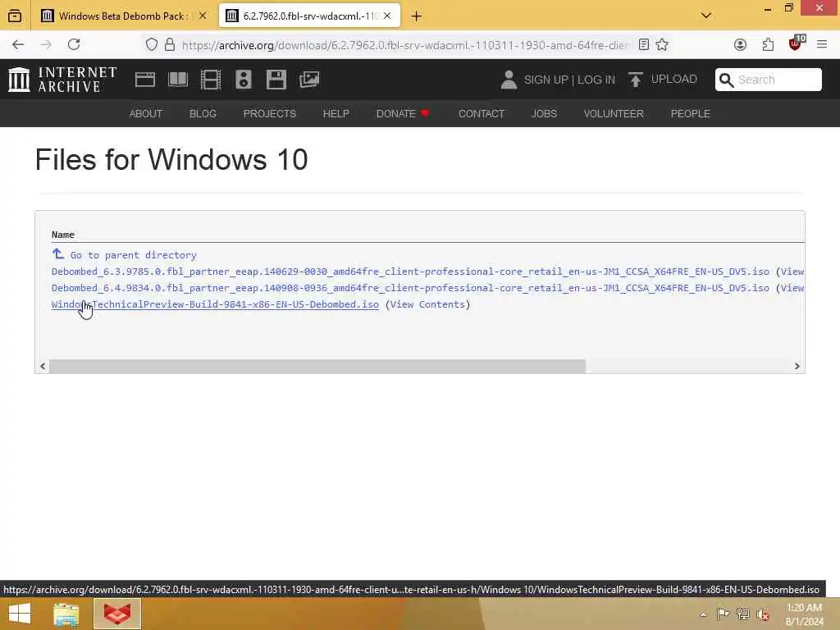Image resolution: width=840 pixels, height=630 pixels.
Task: Go back with the browser back arrow
Action: coord(18,44)
